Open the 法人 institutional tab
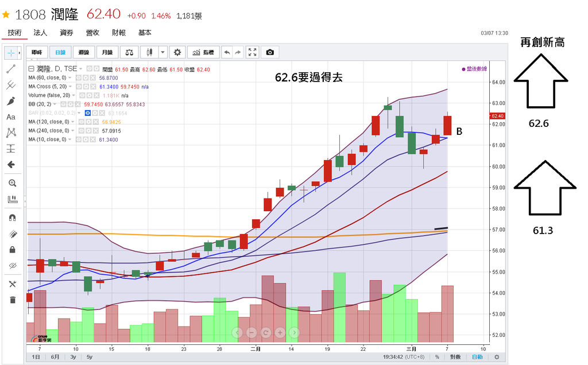 (40, 33)
